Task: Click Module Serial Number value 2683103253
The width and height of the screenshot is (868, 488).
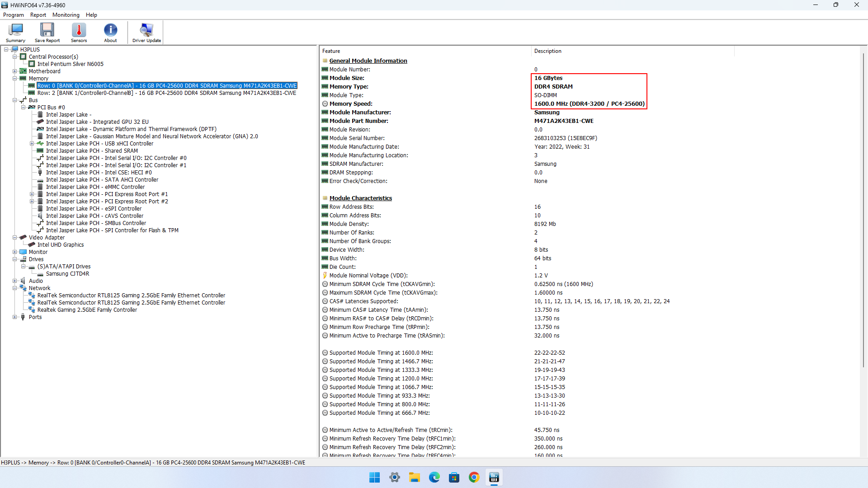Action: pyautogui.click(x=566, y=138)
